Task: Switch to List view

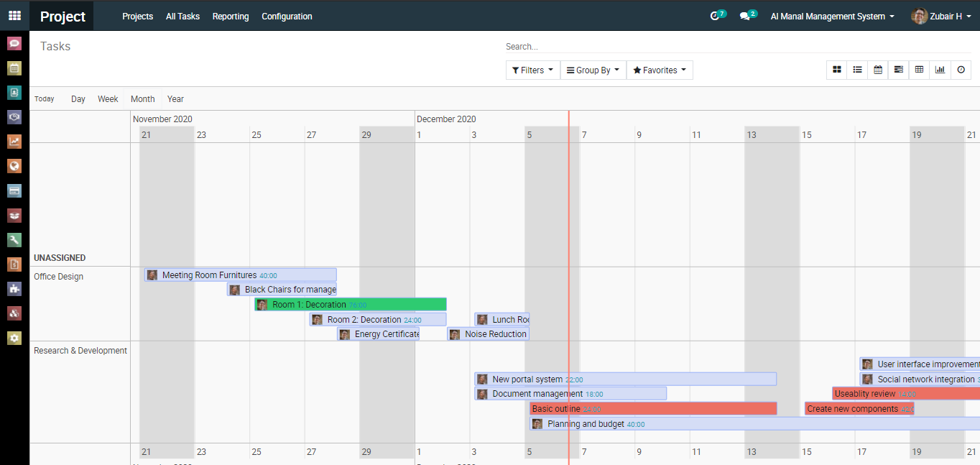Action: 857,70
